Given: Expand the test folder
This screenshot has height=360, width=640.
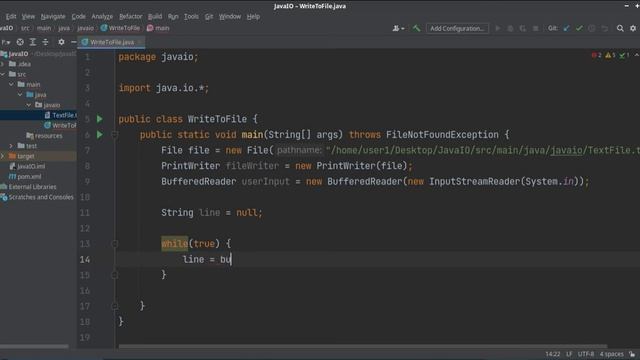Looking at the screenshot, I should pyautogui.click(x=11, y=146).
